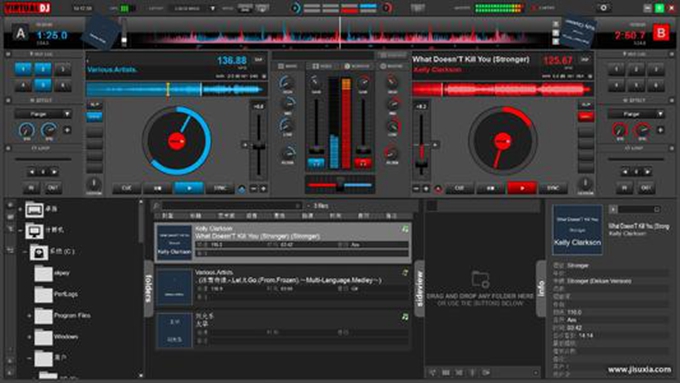Trigger hot cue pad 2 on deck A
This screenshot has width=680, height=383.
(43, 69)
